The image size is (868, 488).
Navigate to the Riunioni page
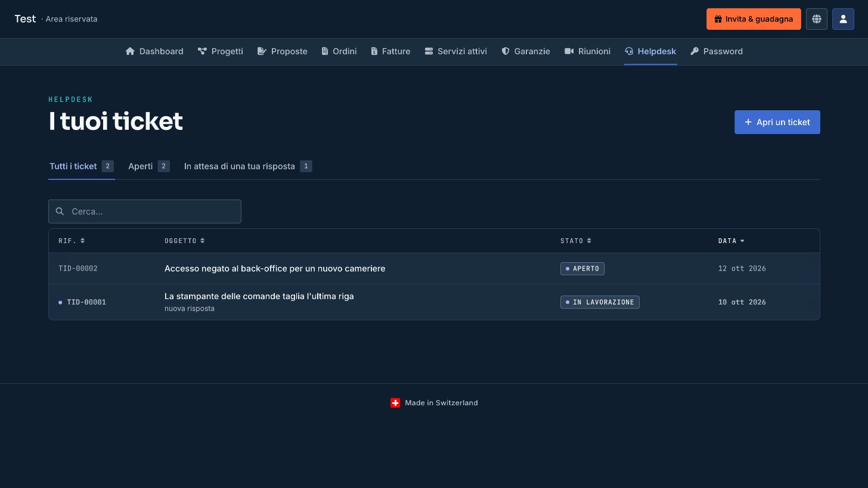click(587, 51)
